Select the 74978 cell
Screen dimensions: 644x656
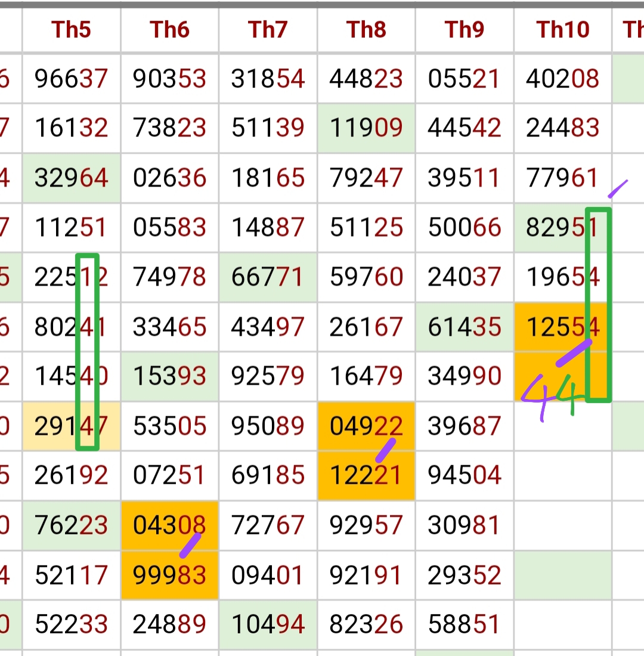(x=169, y=277)
